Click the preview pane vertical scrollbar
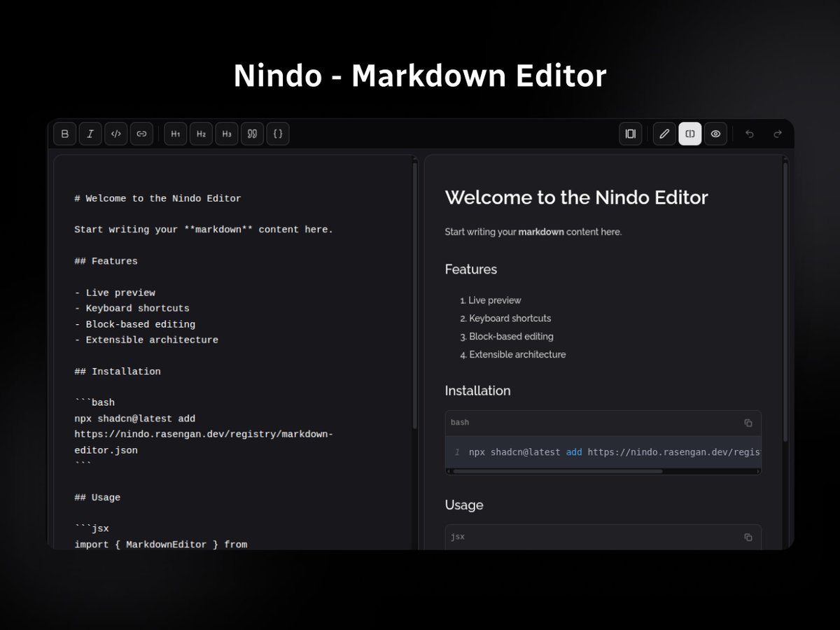The image size is (840, 630). point(785,301)
